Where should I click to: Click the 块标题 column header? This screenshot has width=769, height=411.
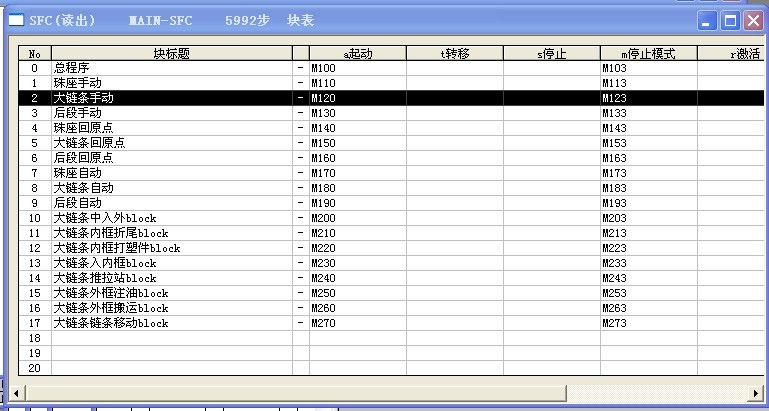(x=171, y=53)
